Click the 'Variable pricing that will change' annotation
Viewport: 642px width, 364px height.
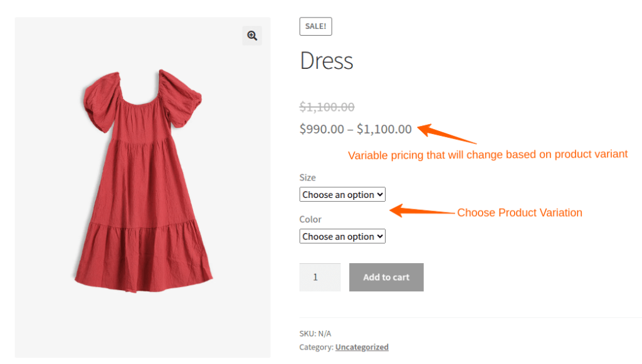pyautogui.click(x=488, y=155)
